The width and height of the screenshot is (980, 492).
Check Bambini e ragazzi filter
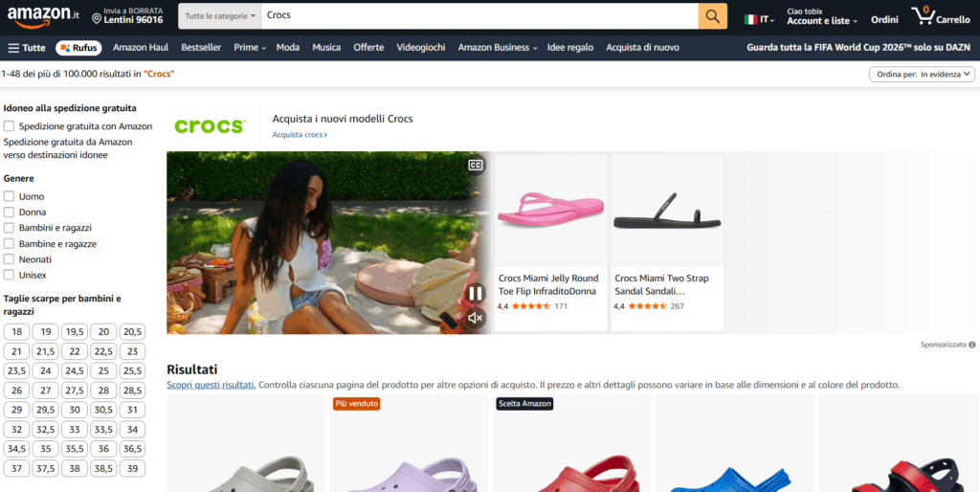point(9,228)
